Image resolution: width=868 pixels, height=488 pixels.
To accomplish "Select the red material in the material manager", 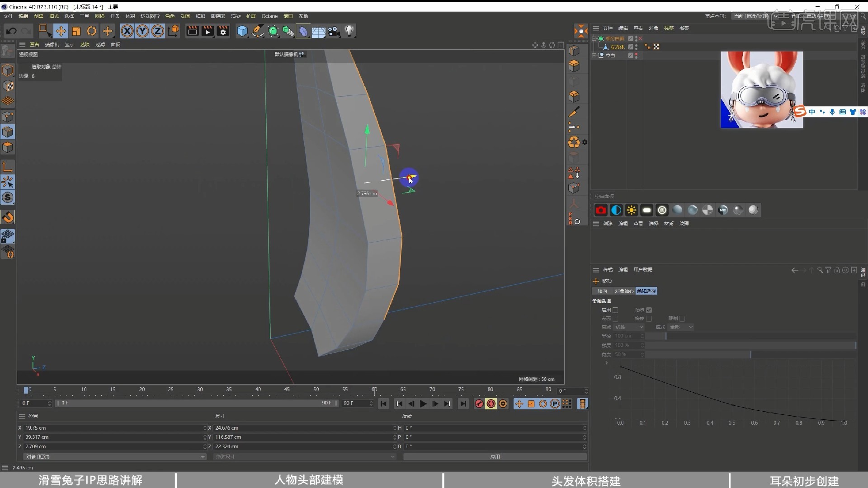I will pyautogui.click(x=600, y=210).
